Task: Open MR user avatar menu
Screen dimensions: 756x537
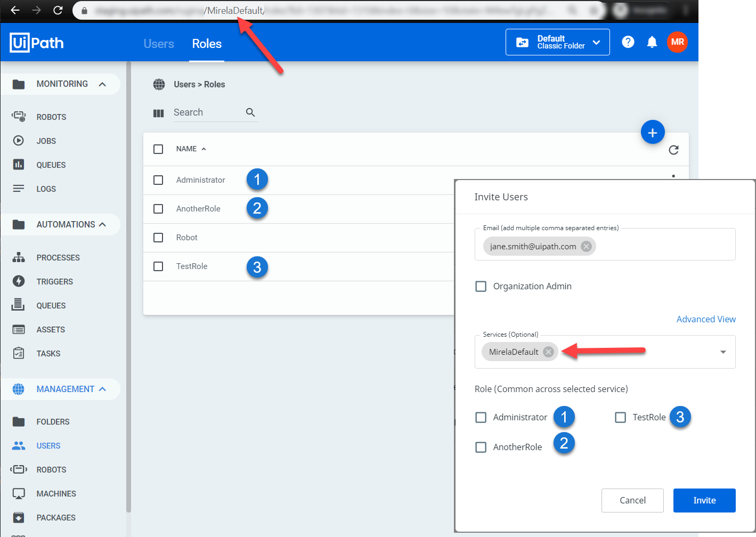Action: tap(678, 42)
